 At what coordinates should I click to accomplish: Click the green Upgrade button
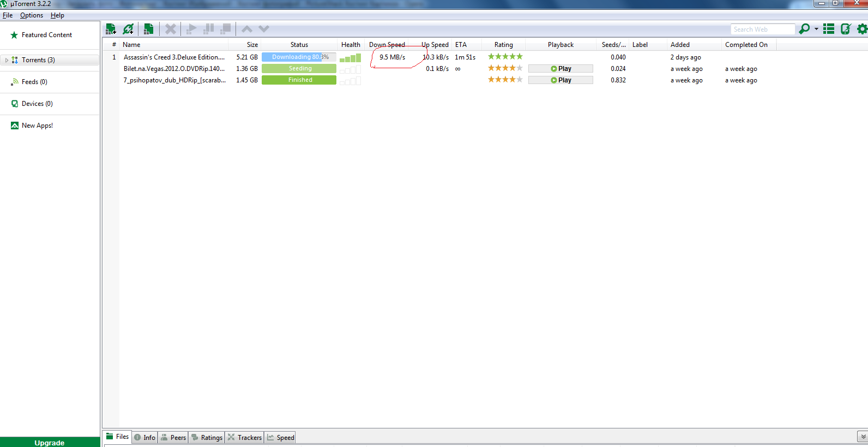(50, 442)
